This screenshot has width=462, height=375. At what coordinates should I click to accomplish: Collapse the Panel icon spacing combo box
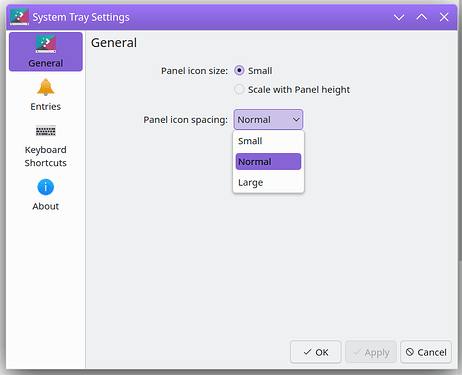click(x=268, y=119)
